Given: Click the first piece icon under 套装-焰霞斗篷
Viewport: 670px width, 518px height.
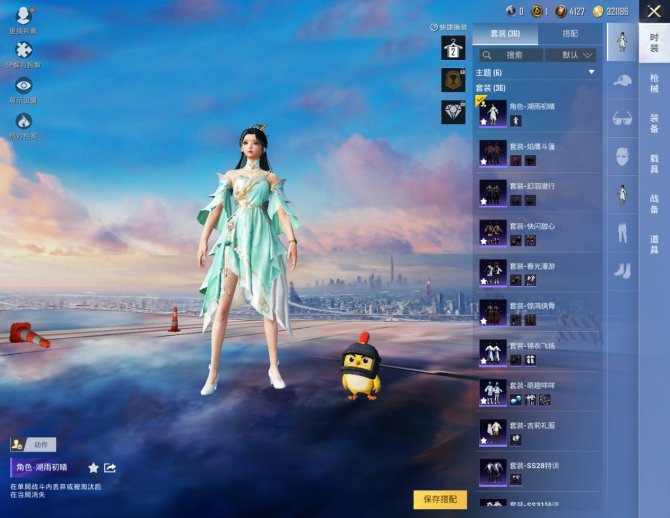Looking at the screenshot, I should click(x=516, y=161).
